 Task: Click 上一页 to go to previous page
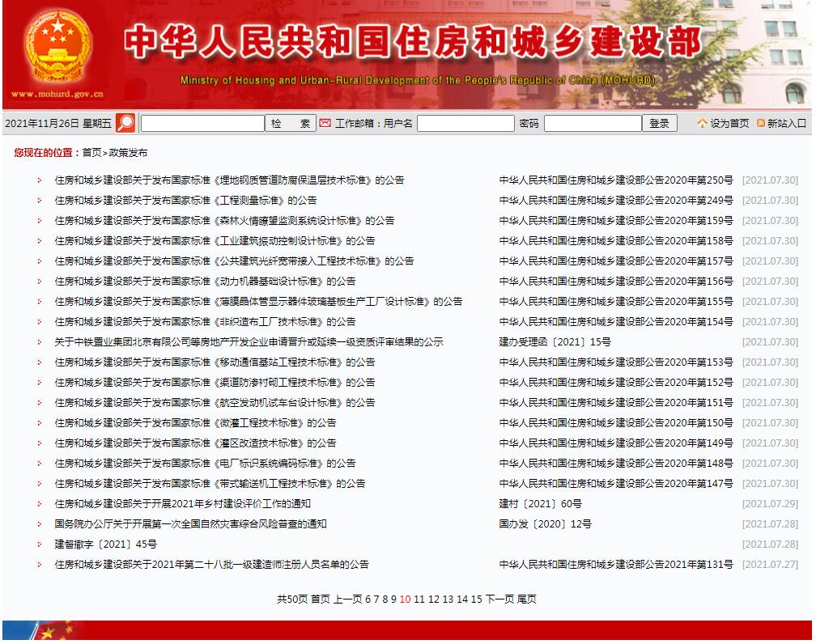[x=347, y=600]
